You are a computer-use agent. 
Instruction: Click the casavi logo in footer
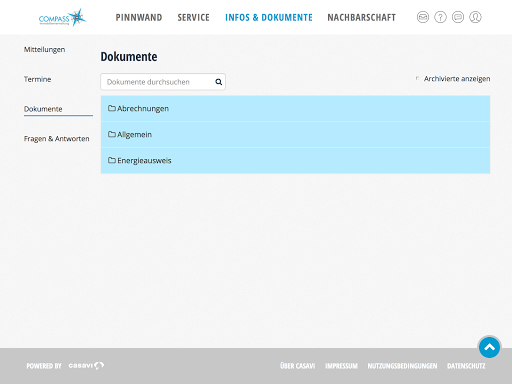click(86, 366)
